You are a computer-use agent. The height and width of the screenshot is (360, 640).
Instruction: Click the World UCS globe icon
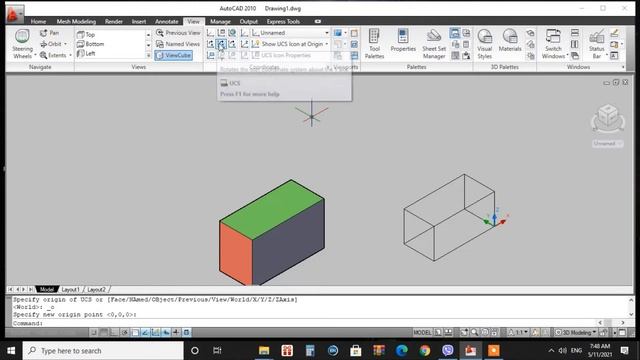click(x=232, y=33)
